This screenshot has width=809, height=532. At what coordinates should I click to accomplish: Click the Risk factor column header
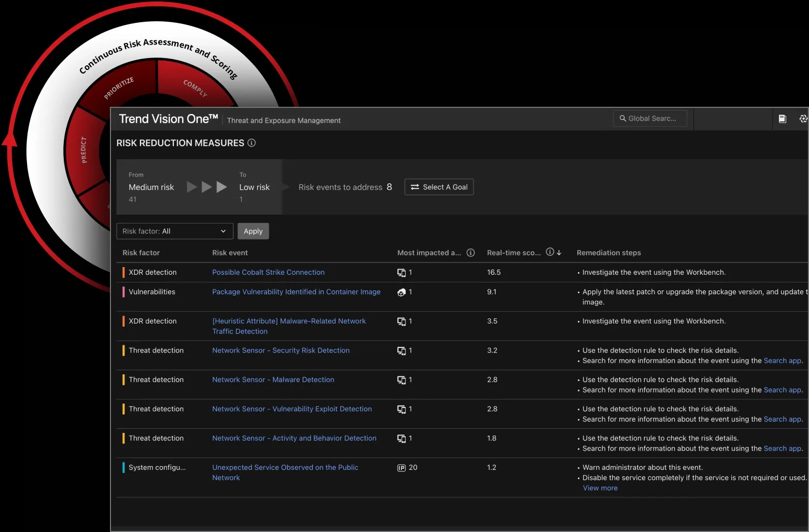[x=141, y=253]
